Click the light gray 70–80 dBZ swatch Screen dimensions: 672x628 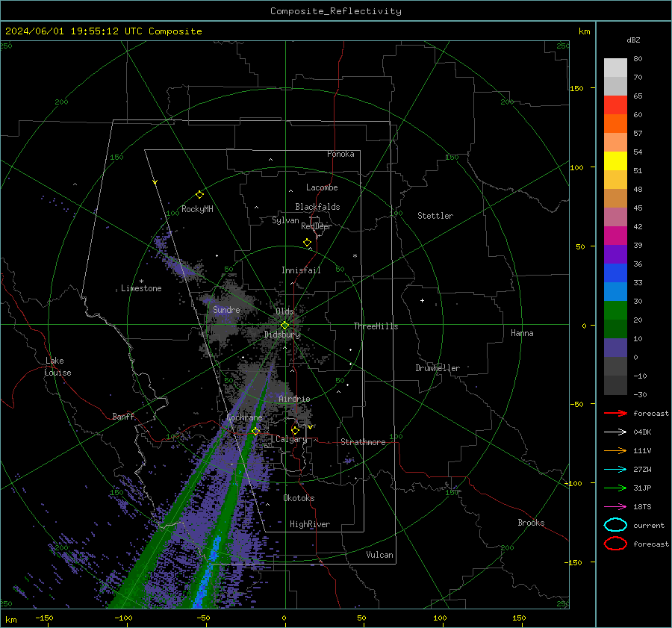(615, 68)
